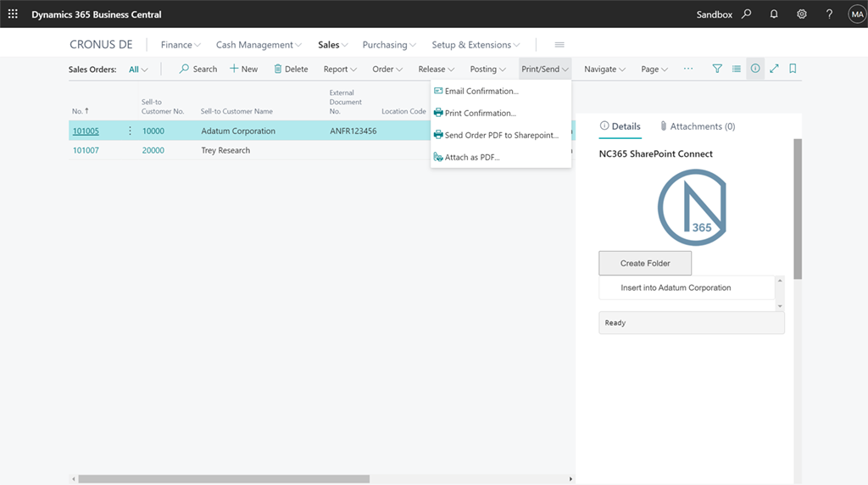Screen dimensions: 868x485
Task: Open the Order dropdown
Action: pos(387,69)
